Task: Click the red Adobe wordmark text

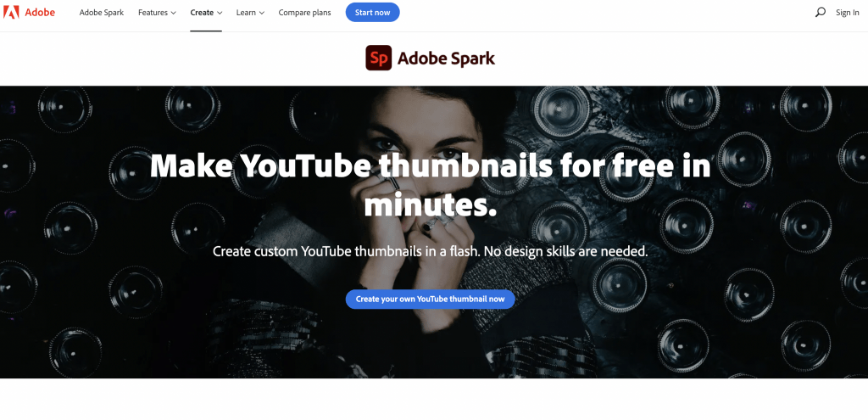Action: (40, 12)
